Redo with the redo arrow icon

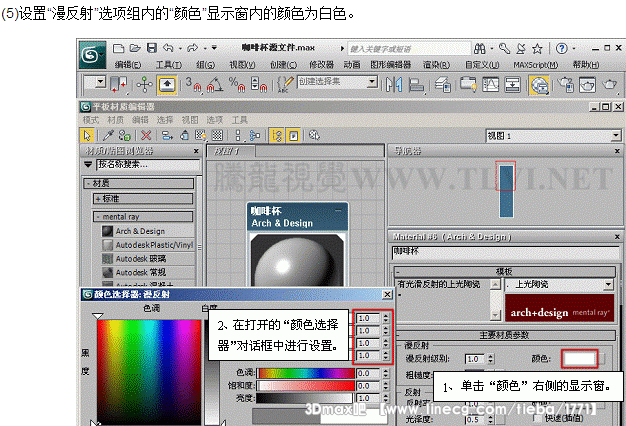click(x=192, y=48)
